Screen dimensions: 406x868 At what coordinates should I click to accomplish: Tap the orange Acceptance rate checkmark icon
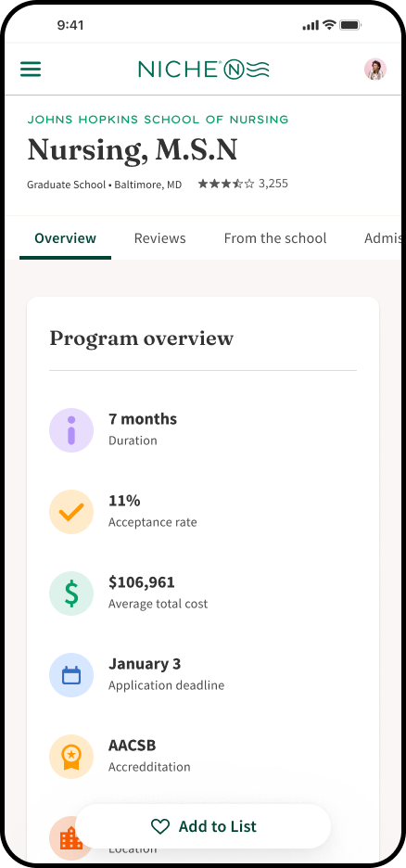71,512
